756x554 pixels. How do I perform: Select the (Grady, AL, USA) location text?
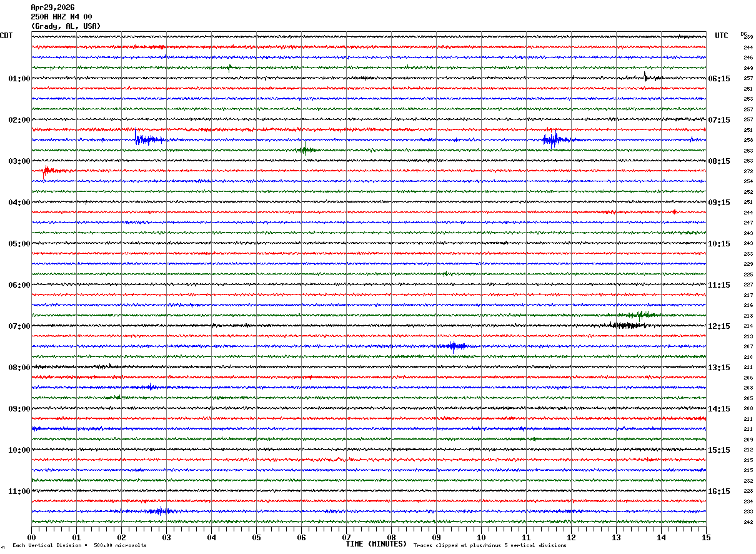[x=66, y=26]
